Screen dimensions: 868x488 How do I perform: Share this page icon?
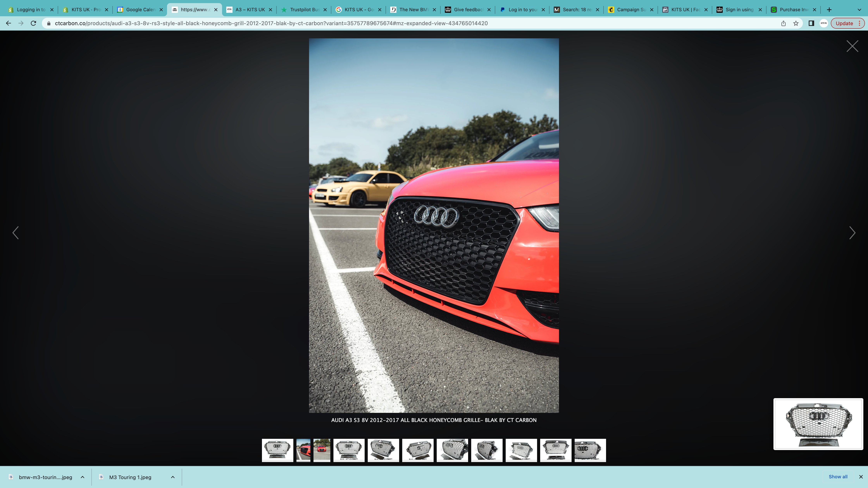783,23
